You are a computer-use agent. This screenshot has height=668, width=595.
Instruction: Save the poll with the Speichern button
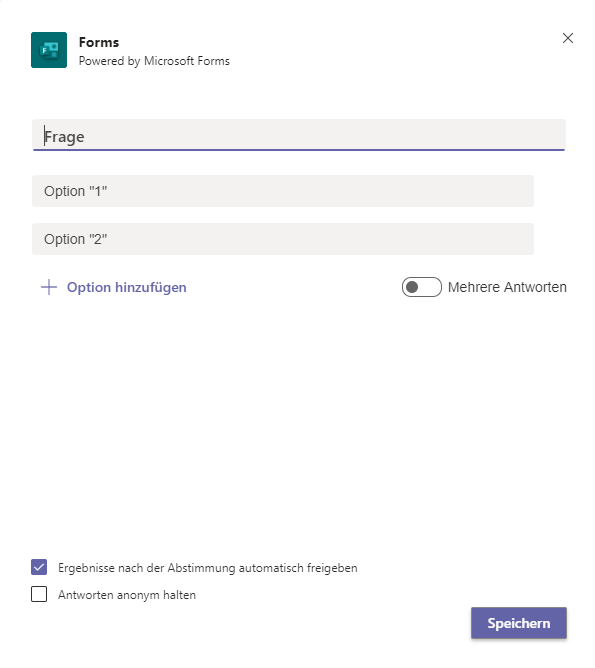(x=518, y=623)
